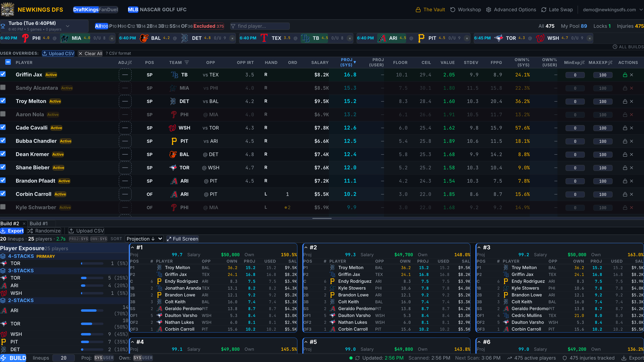Show Excluded 375 players tab
Screen dimensions: 644x362
click(x=209, y=26)
